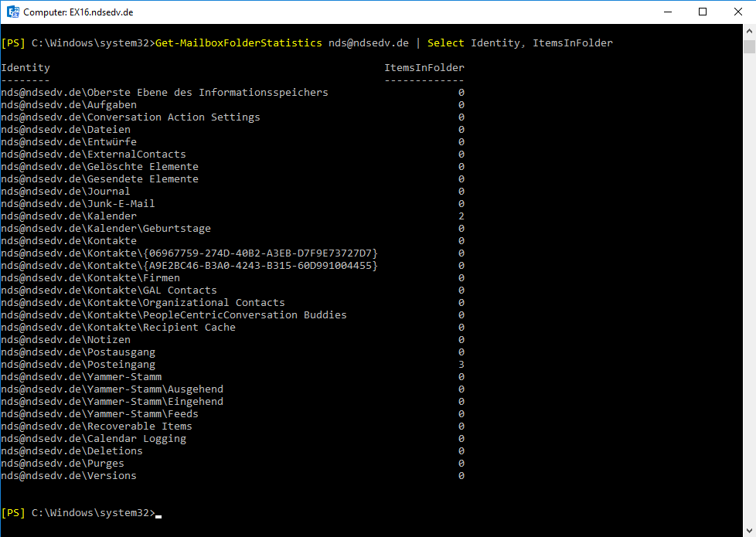Click the Kalender\Geburtstage folder entry

click(106, 229)
